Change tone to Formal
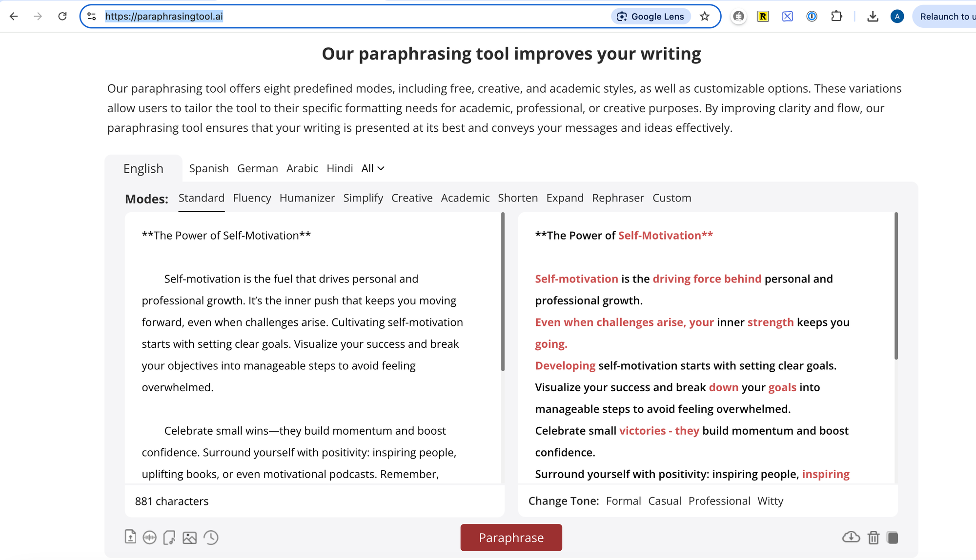The height and width of the screenshot is (560, 976). pyautogui.click(x=623, y=500)
